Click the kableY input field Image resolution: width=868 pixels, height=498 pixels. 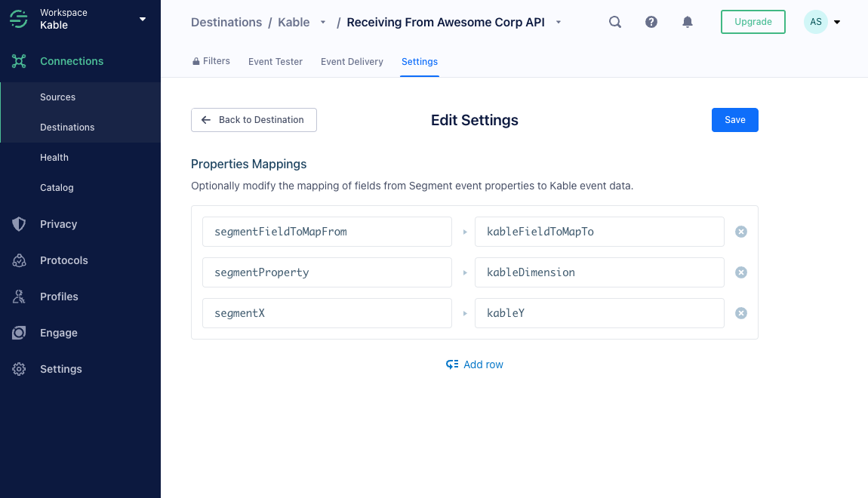599,313
